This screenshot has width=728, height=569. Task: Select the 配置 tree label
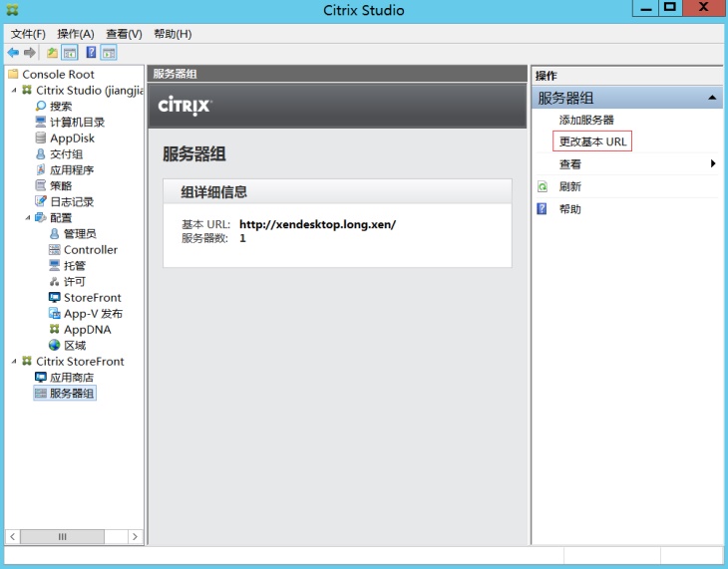coord(61,217)
